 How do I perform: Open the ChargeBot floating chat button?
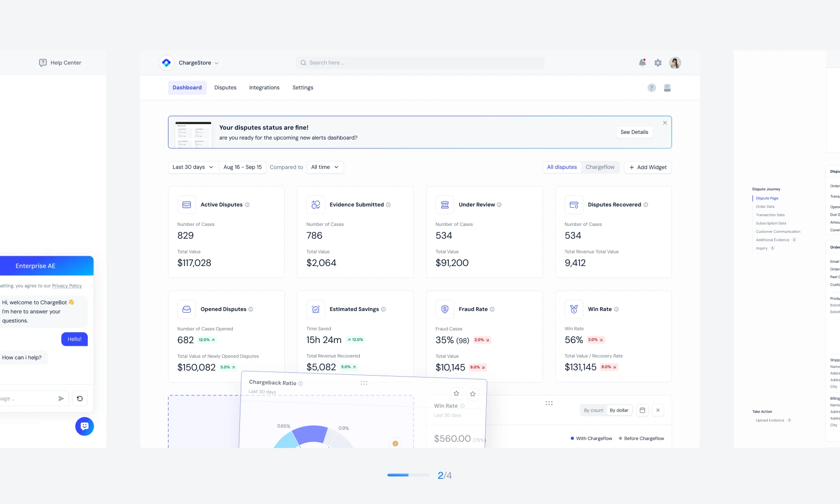84,426
